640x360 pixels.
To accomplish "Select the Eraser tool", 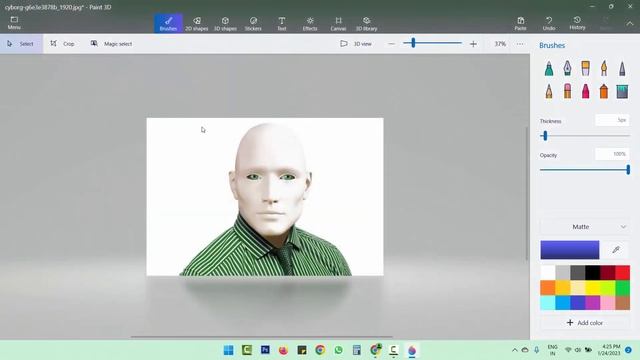I will (567, 91).
